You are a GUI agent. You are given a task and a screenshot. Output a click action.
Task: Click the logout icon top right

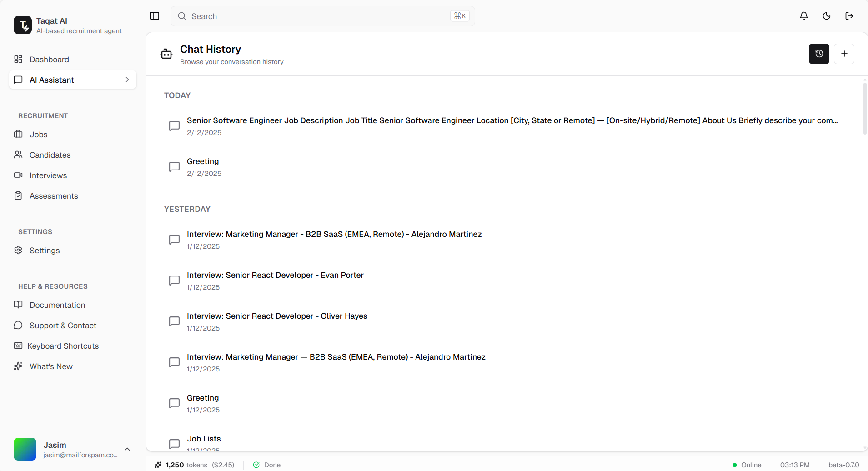click(x=849, y=16)
